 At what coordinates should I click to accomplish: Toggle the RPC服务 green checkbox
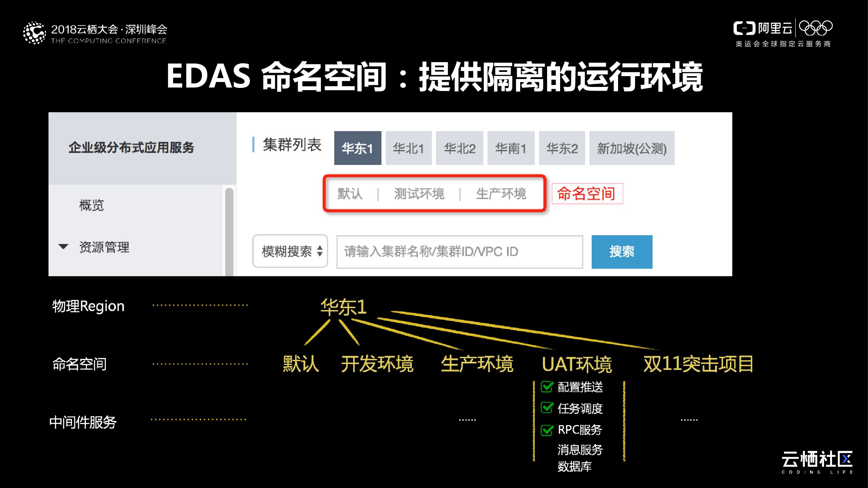(x=546, y=430)
